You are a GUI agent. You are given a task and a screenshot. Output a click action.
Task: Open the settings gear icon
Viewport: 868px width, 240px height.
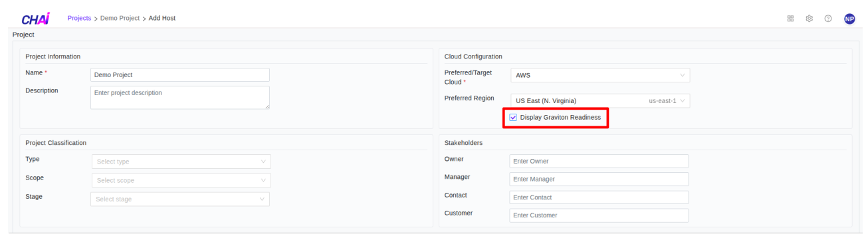click(x=810, y=19)
